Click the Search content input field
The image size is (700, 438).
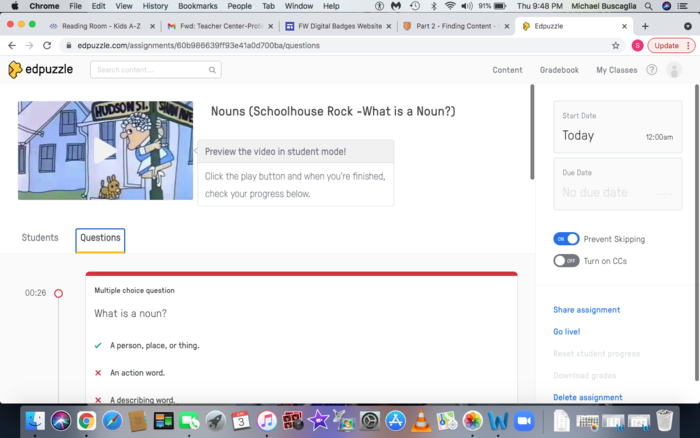coord(155,70)
